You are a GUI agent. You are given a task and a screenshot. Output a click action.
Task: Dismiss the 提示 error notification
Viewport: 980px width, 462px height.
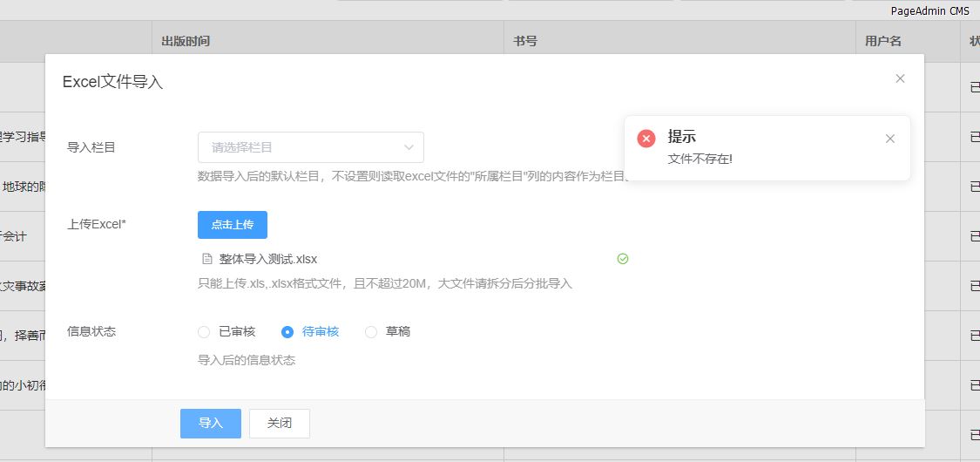pyautogui.click(x=889, y=139)
